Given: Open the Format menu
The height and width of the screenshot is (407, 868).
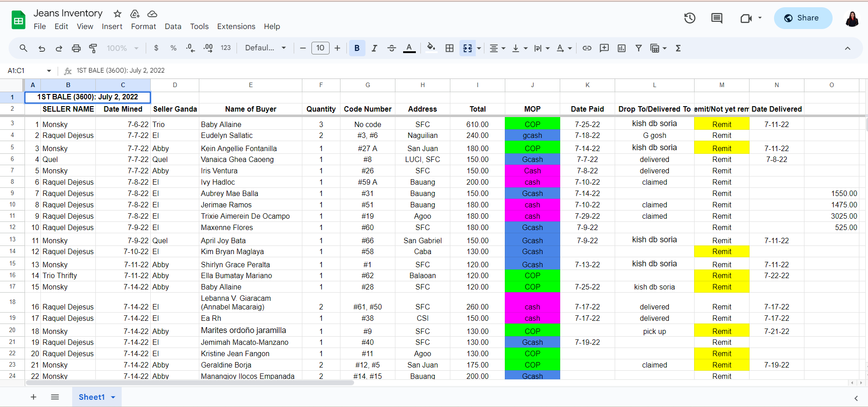Looking at the screenshot, I should click(x=143, y=26).
